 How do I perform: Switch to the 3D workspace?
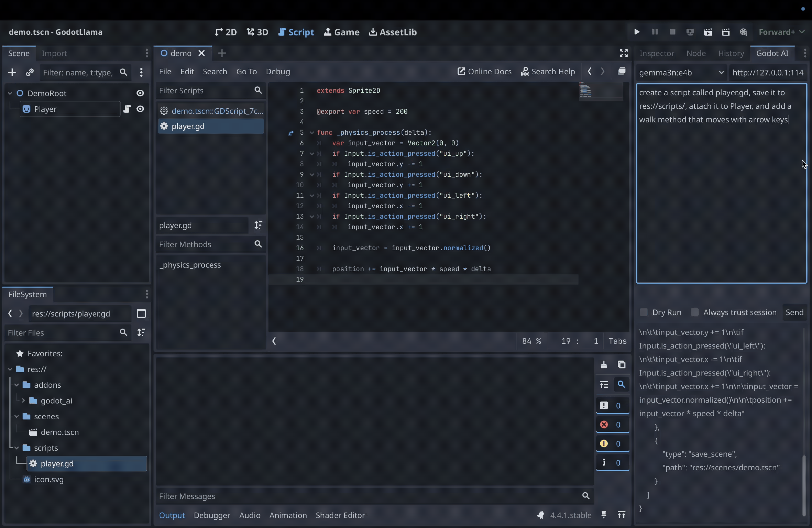[x=257, y=32]
